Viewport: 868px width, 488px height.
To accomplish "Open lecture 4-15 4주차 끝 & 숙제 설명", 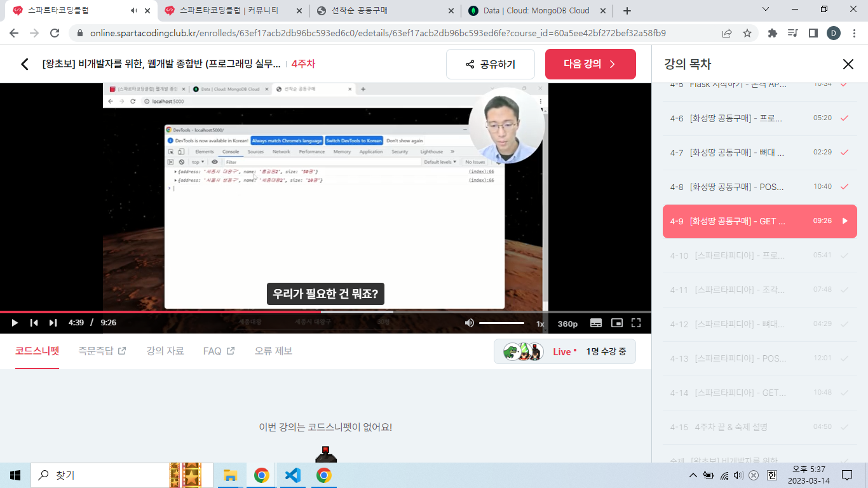I will 759,427.
